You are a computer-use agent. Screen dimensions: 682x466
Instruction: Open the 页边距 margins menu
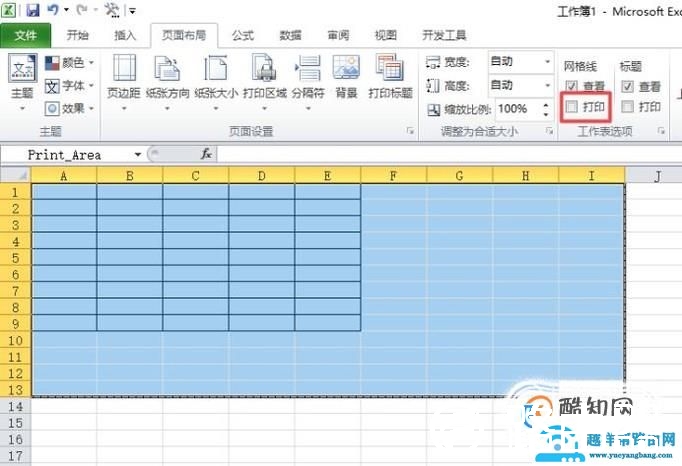(x=124, y=82)
